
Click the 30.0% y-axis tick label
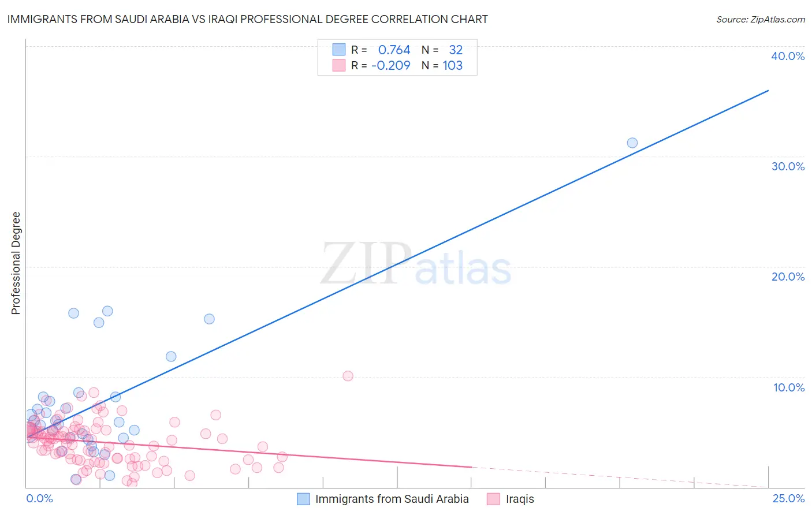coord(788,166)
